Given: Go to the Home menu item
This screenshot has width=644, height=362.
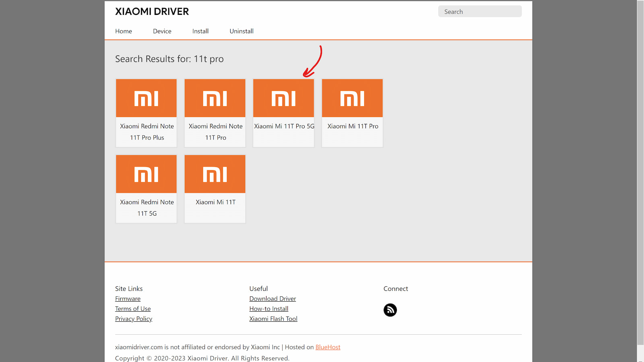Looking at the screenshot, I should pyautogui.click(x=124, y=31).
